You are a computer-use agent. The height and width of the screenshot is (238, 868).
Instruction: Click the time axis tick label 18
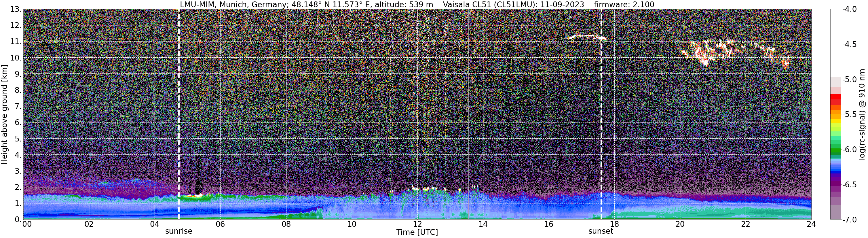pyautogui.click(x=614, y=224)
